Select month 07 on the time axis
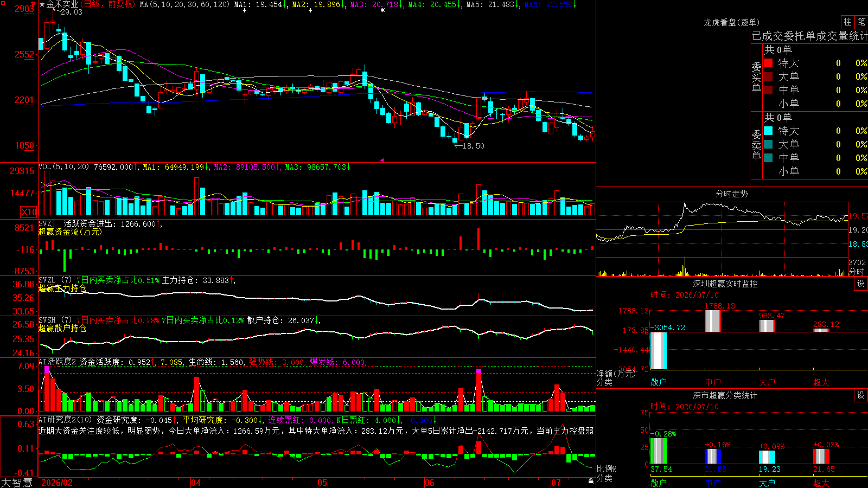Screen dimensions: 868x488 point(556,483)
